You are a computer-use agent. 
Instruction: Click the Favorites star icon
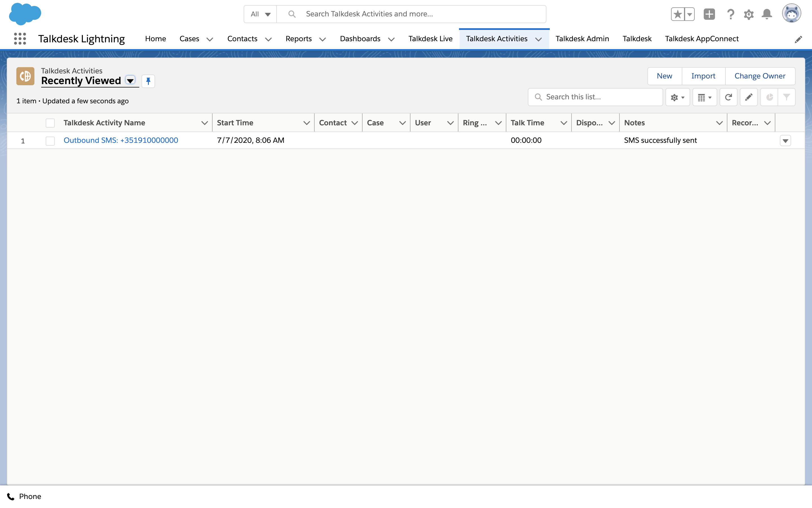[678, 14]
